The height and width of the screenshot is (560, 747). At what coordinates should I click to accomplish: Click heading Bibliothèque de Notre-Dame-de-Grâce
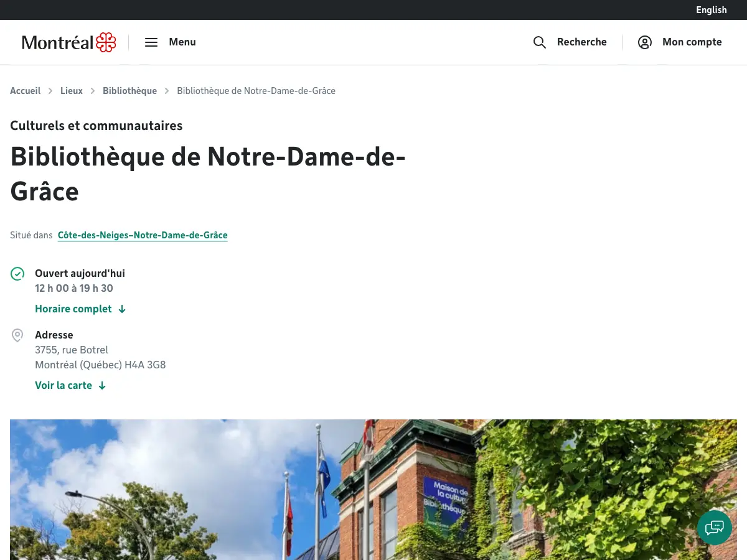[x=208, y=174]
